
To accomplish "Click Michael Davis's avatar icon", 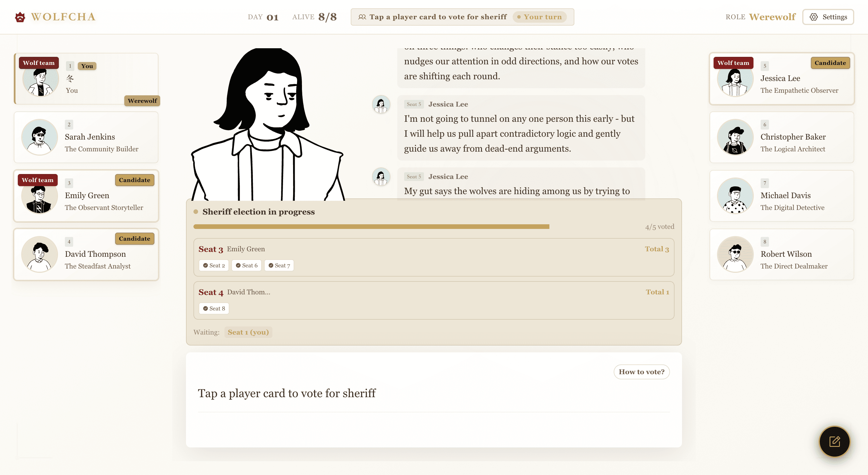I will click(735, 196).
